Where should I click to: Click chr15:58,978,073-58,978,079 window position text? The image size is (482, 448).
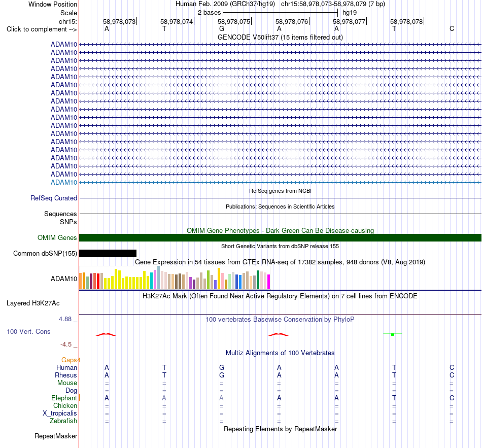[x=333, y=4]
